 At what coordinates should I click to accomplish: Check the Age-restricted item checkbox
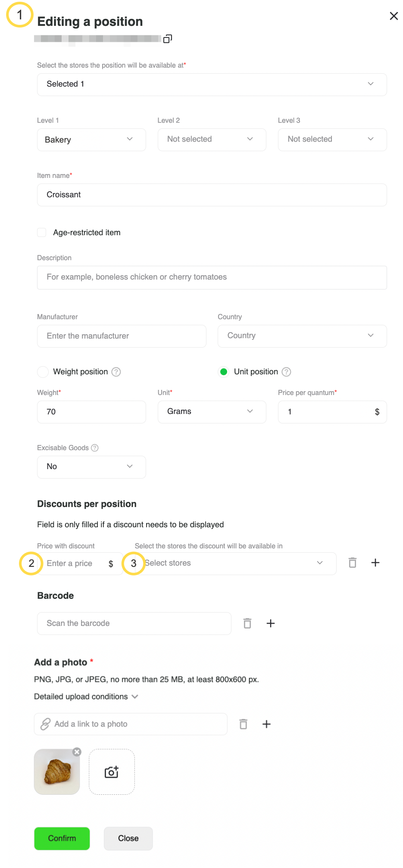tap(42, 233)
